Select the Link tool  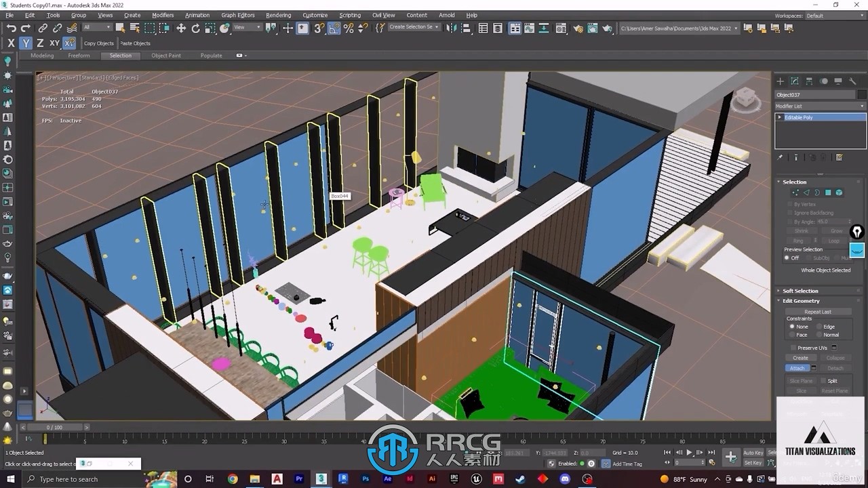tap(43, 28)
